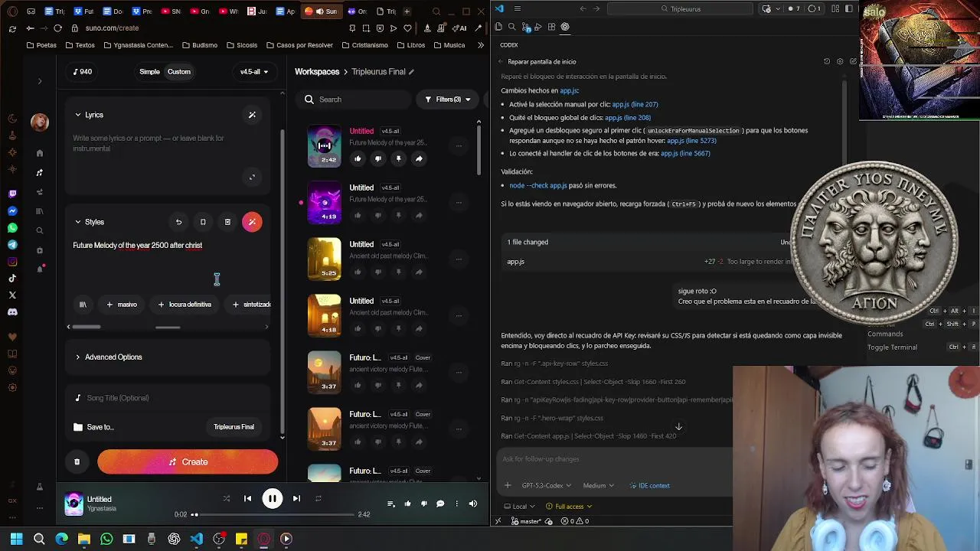Open GPT-5.3-Codex model selector
The image size is (980, 551).
coord(547,485)
